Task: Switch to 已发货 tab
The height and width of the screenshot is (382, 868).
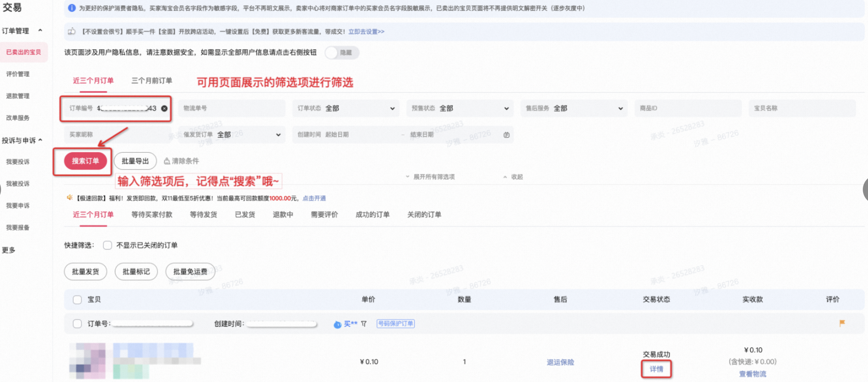Action: pyautogui.click(x=245, y=214)
